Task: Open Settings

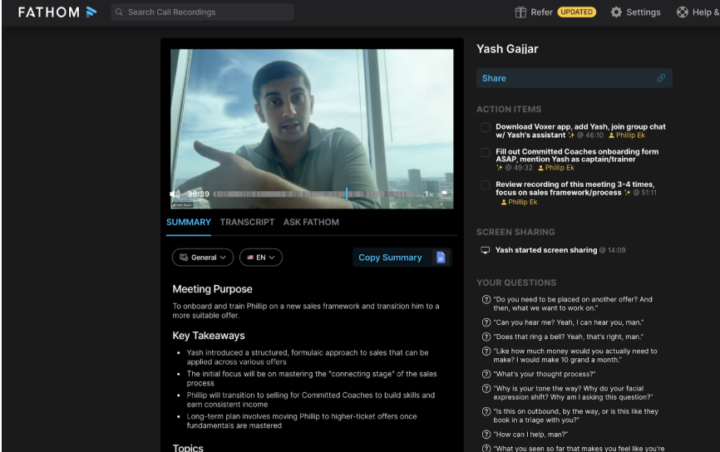Action: click(x=643, y=12)
